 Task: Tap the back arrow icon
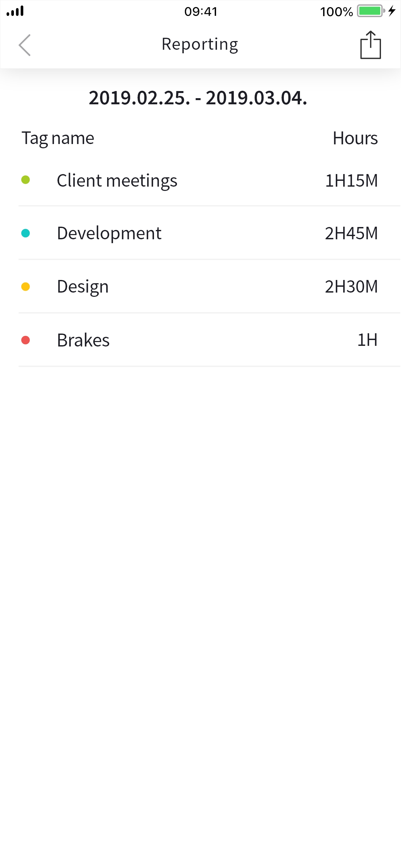[25, 45]
